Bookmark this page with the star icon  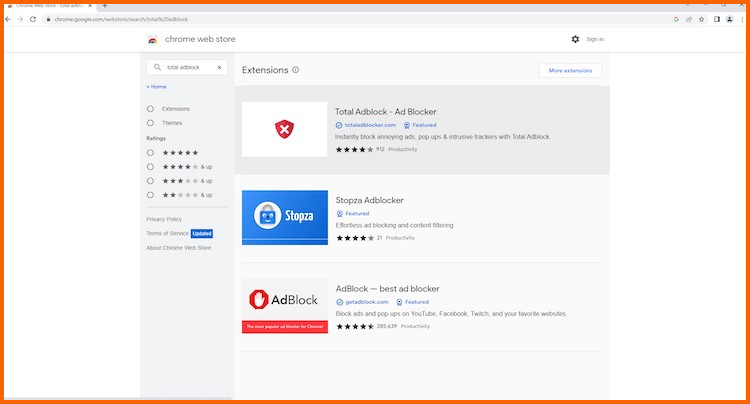[x=701, y=19]
